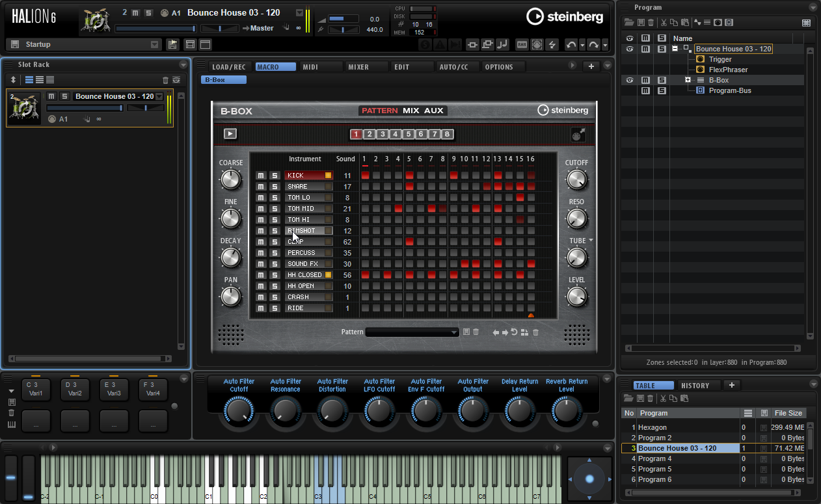The width and height of the screenshot is (821, 504).
Task: Select the RIDE instrument button
Action: point(309,308)
